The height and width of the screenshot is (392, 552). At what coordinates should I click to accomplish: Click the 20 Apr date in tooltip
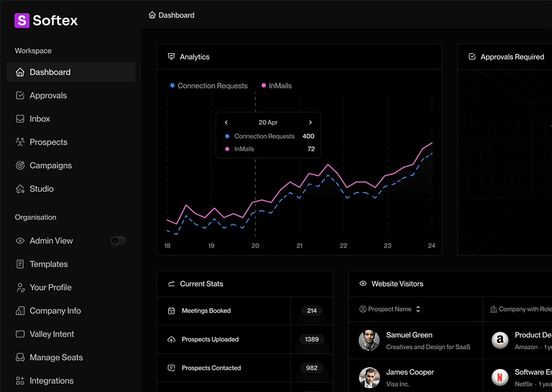point(268,122)
